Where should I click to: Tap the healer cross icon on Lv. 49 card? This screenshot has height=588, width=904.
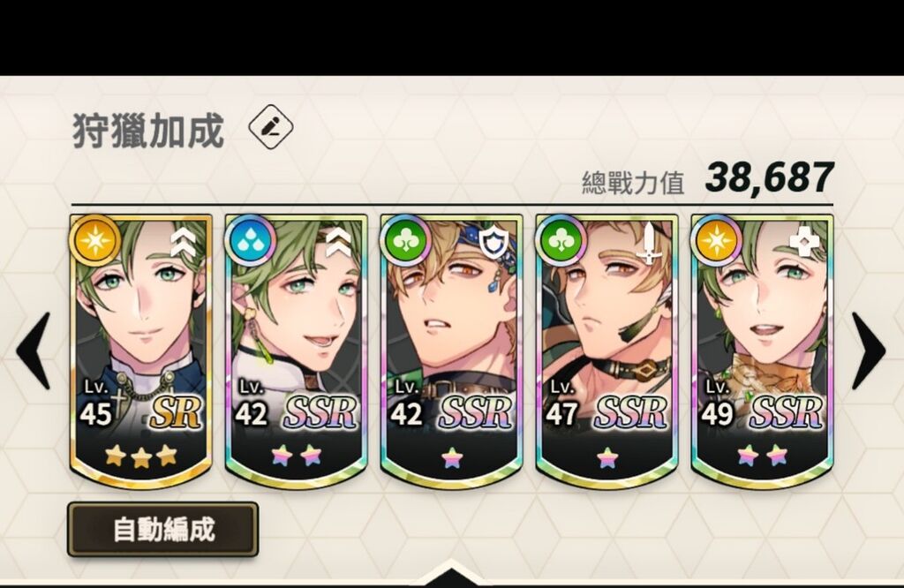(x=805, y=242)
